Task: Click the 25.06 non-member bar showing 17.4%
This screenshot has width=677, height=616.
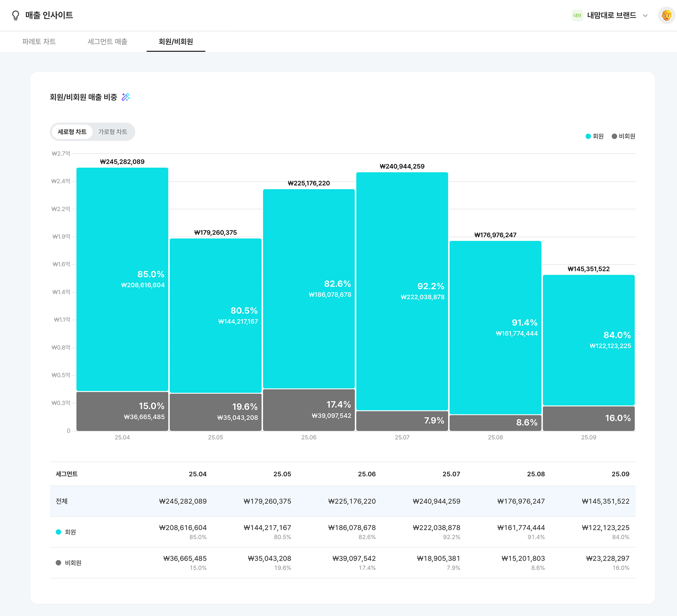Action: [308, 410]
